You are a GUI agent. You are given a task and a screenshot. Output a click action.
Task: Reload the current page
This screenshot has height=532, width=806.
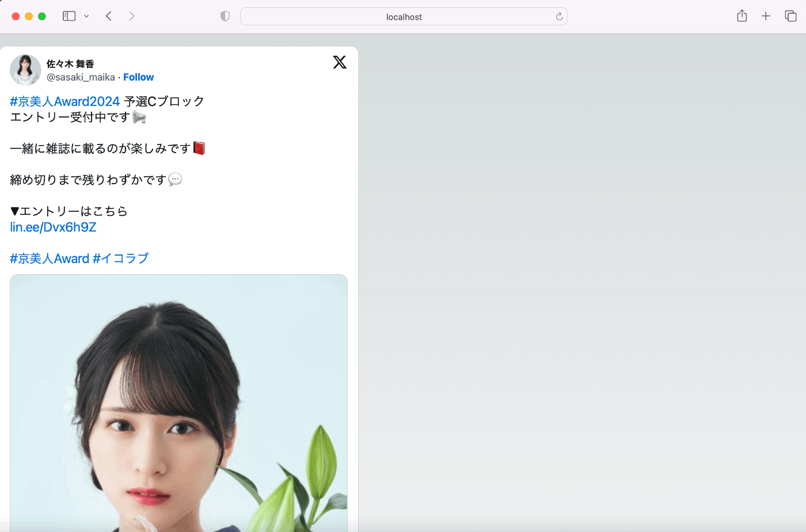coord(559,17)
